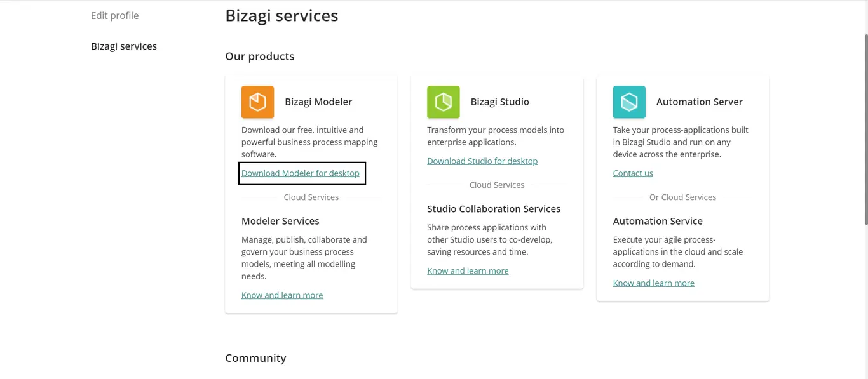The width and height of the screenshot is (868, 379).
Task: Click Know and learn more under Automation Service
Action: click(x=654, y=283)
